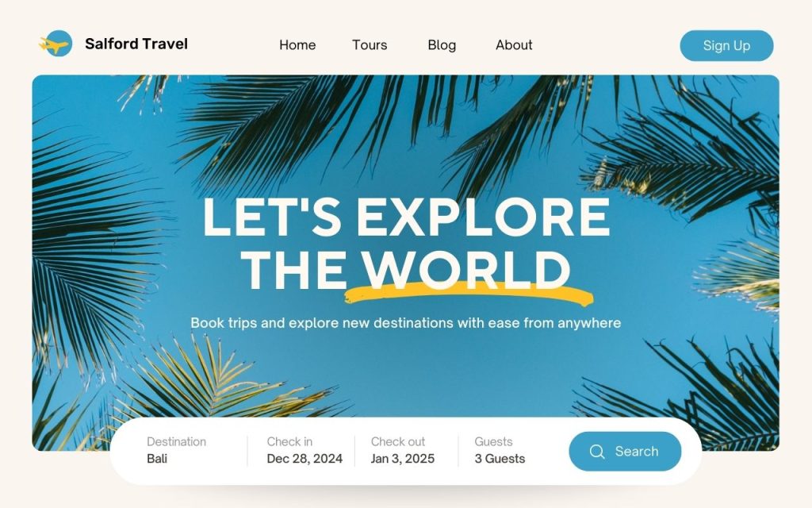Click the Book trips subtitle text
This screenshot has width=812, height=508.
coord(405,323)
